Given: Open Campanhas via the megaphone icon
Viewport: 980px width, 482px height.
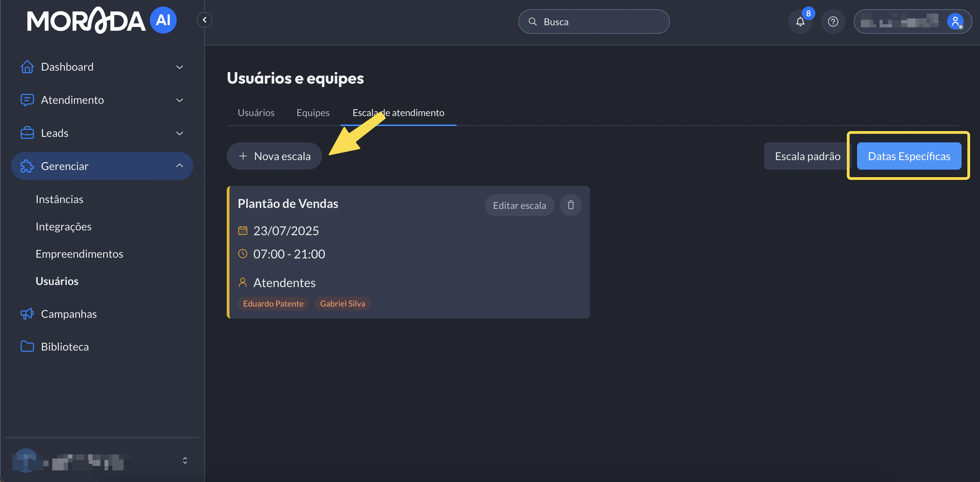Looking at the screenshot, I should click(27, 314).
